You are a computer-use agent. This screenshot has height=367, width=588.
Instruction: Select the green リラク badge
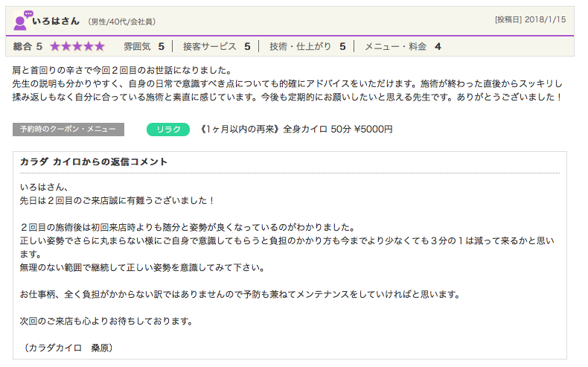pos(168,130)
